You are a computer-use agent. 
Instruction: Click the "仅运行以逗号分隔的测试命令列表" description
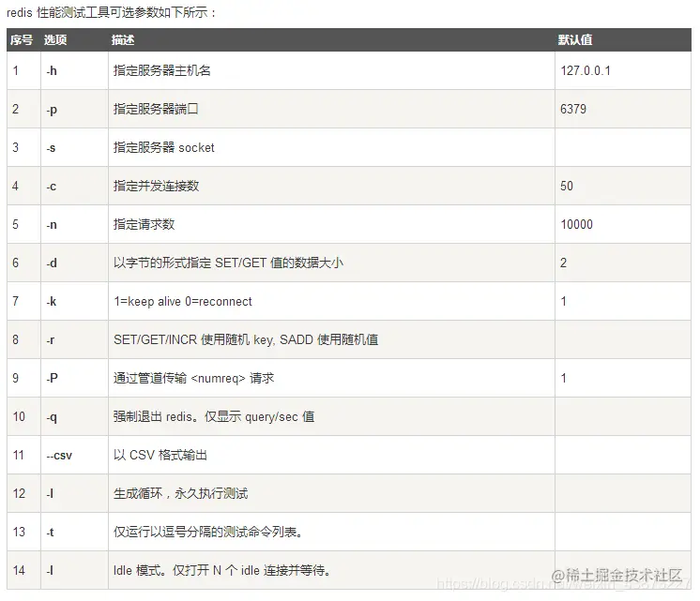[207, 532]
